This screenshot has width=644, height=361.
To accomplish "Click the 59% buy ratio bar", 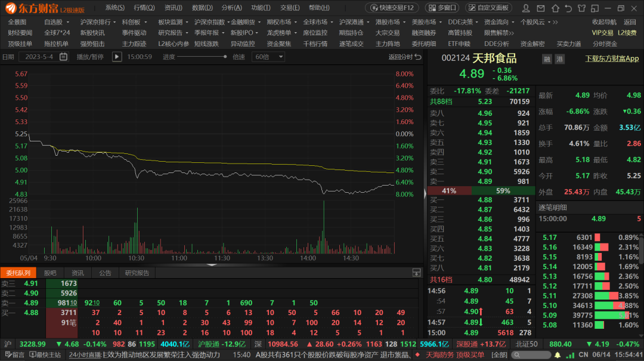I will (503, 191).
